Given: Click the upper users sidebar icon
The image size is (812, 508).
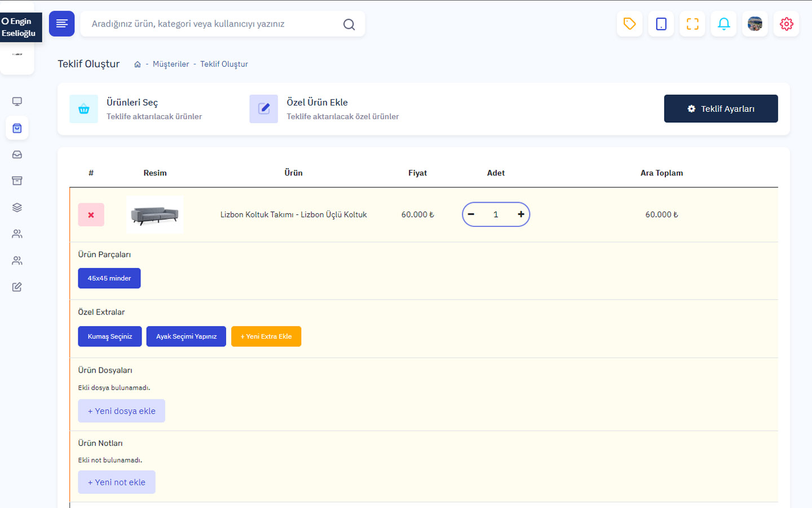Looking at the screenshot, I should [x=17, y=234].
